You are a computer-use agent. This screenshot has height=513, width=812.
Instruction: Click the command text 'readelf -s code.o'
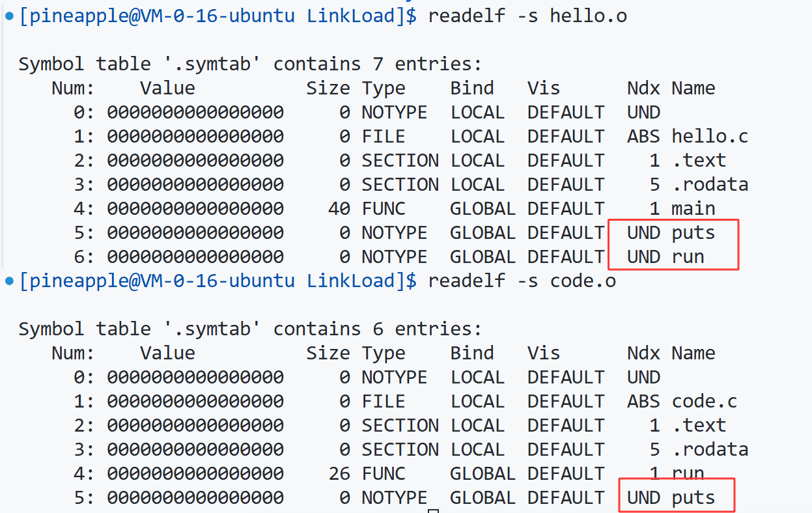[522, 281]
